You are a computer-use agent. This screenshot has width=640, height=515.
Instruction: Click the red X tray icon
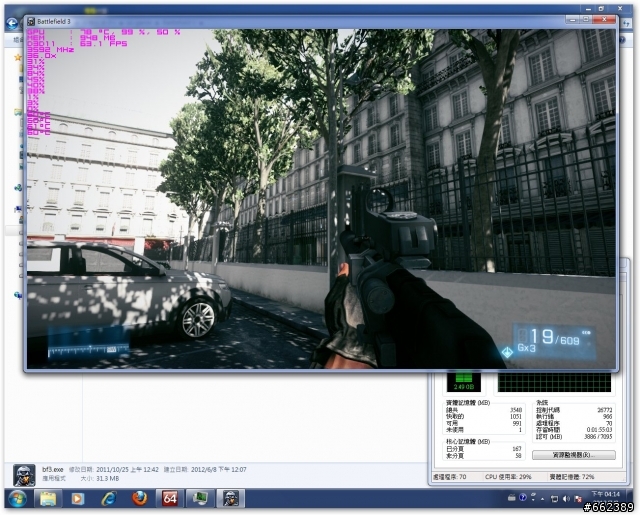coord(578,498)
